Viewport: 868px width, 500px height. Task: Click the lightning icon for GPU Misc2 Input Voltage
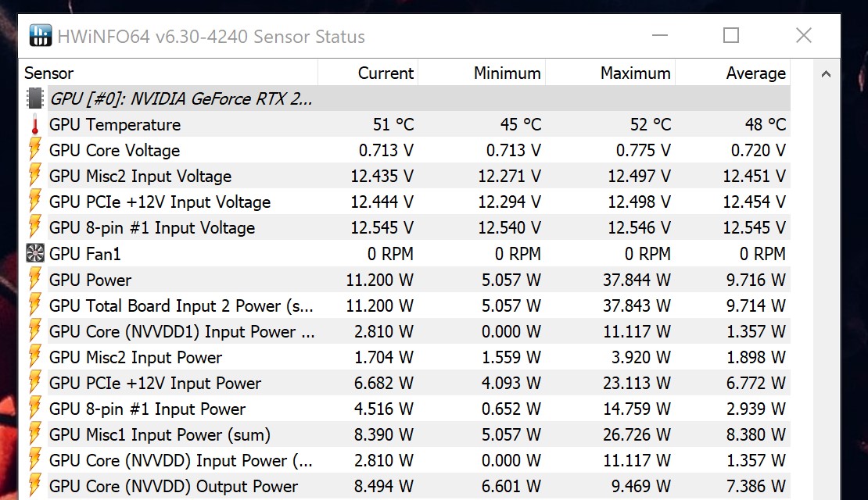tap(35, 176)
